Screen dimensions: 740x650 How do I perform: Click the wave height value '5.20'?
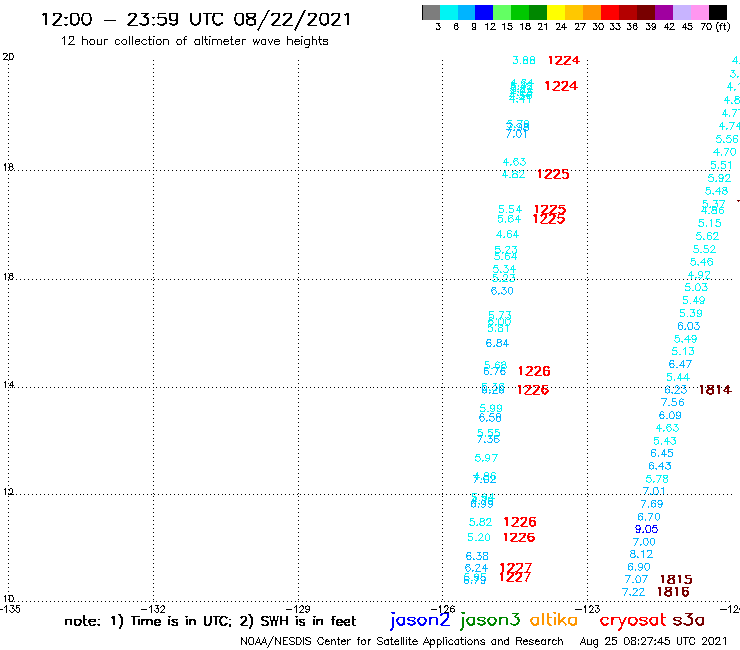pyautogui.click(x=479, y=537)
